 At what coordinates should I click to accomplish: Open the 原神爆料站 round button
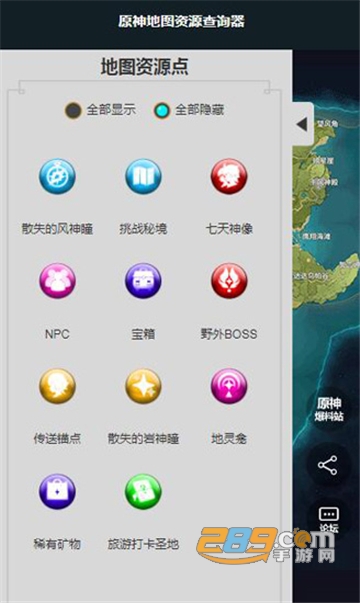coord(329,410)
